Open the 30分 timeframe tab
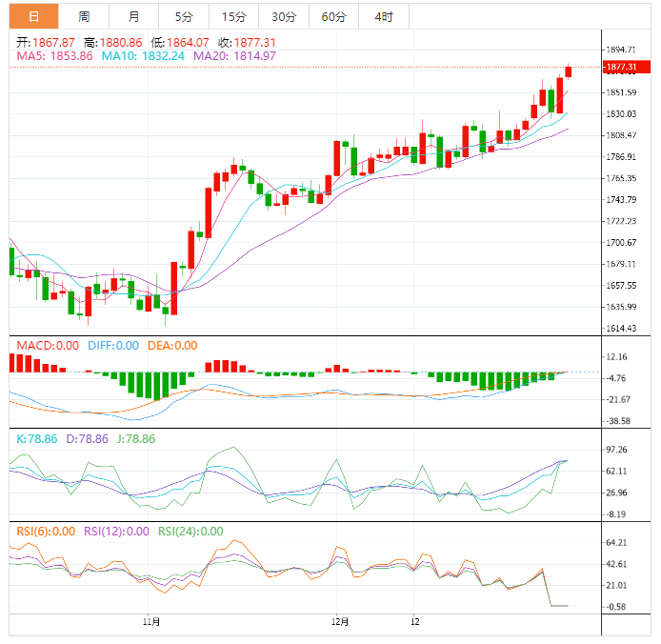 coord(284,16)
